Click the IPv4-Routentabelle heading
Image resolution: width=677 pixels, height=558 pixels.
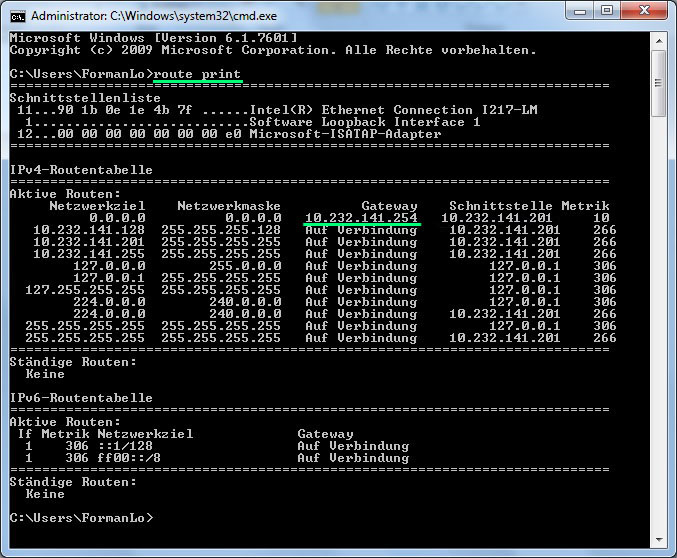pos(81,170)
